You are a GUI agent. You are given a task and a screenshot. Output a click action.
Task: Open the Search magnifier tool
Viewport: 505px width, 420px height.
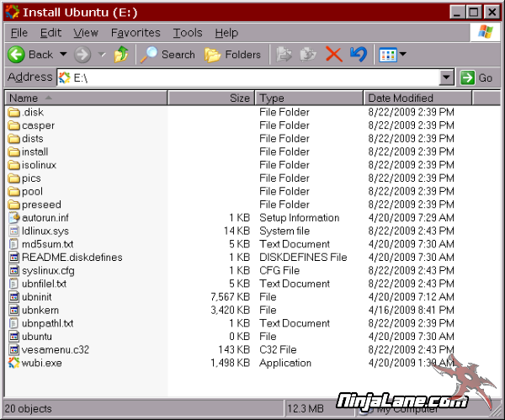(x=149, y=55)
